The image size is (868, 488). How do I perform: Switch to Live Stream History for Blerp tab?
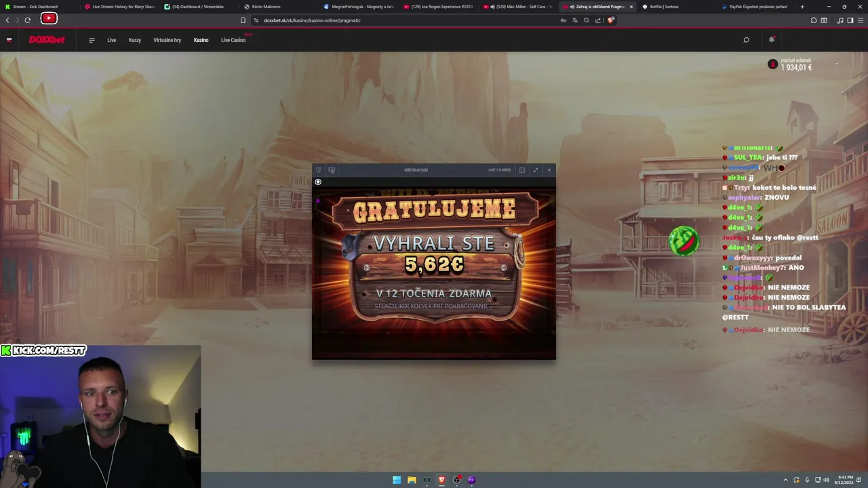tap(119, 7)
